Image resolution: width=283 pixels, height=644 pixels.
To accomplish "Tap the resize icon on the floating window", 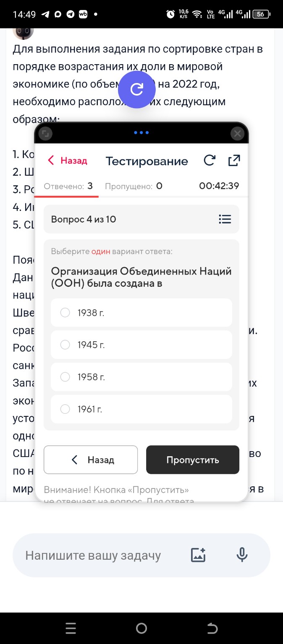I will tap(46, 133).
